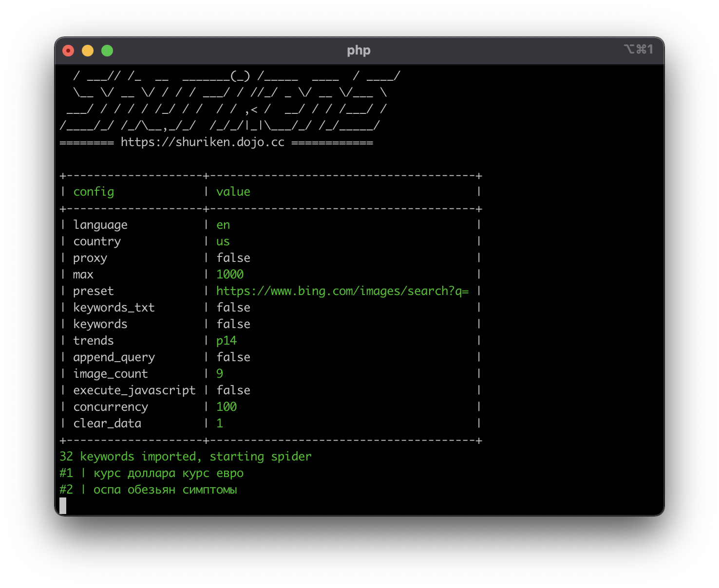This screenshot has width=719, height=588.
Task: Click the execute_javascript config label
Action: [134, 390]
